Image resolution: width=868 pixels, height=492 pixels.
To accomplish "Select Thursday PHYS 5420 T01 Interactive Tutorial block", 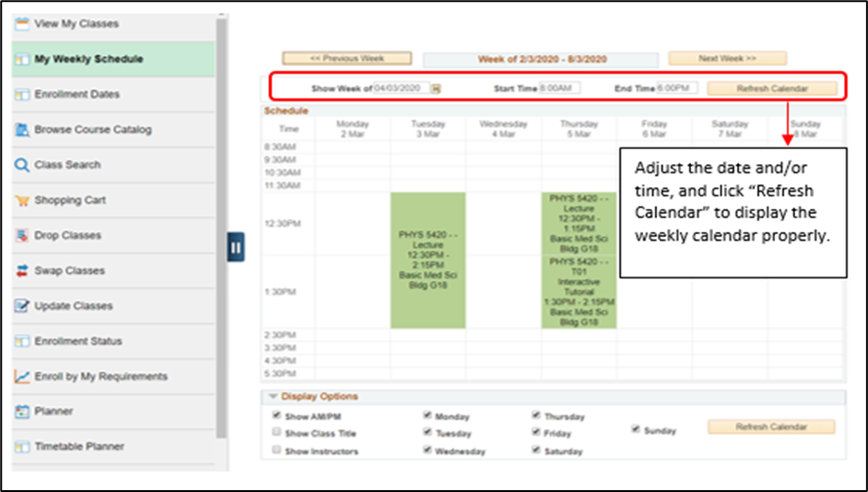I will (579, 292).
